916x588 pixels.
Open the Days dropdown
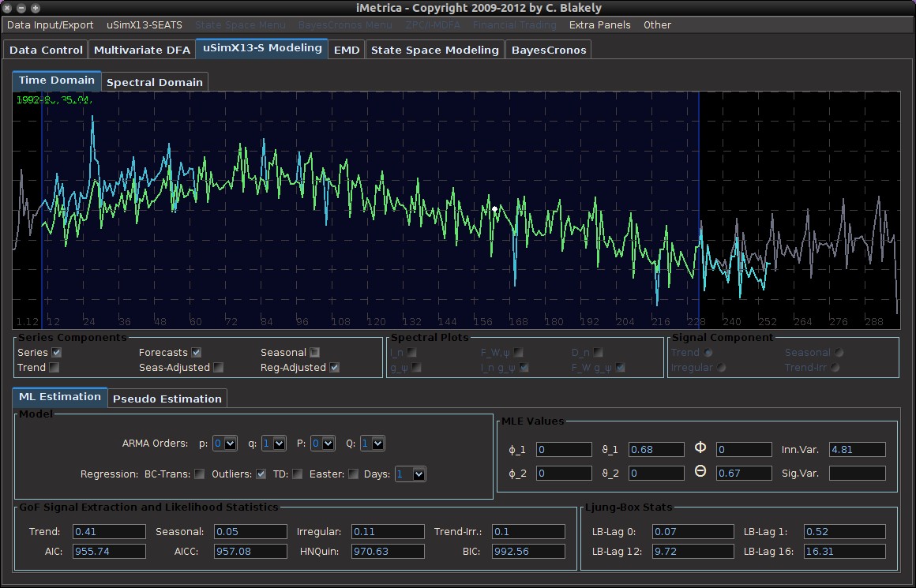tap(411, 474)
